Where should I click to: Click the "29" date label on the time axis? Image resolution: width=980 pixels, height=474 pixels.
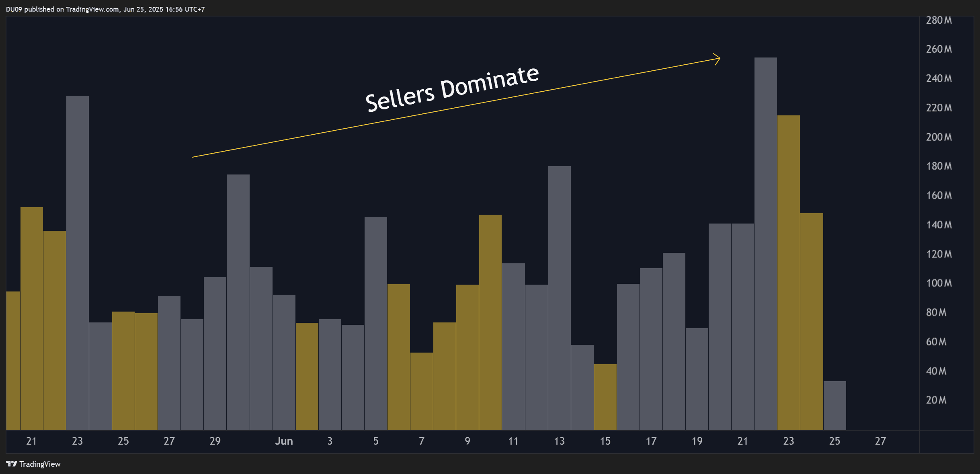tap(215, 441)
